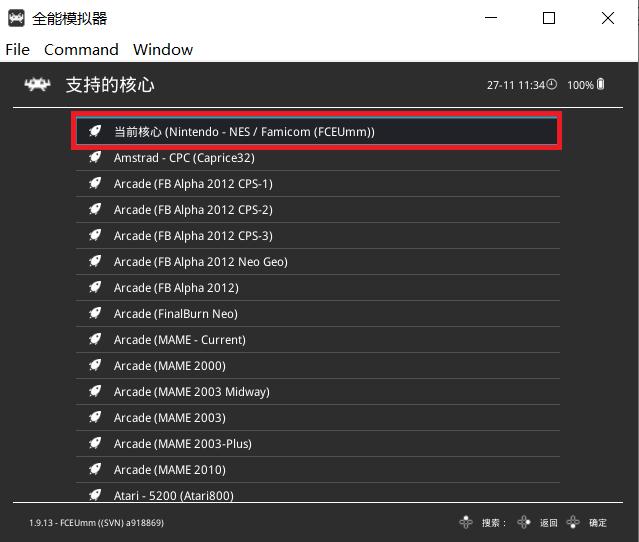The width and height of the screenshot is (639, 542).
Task: Click the gamepad icon beside 确定
Action: pyautogui.click(x=573, y=522)
